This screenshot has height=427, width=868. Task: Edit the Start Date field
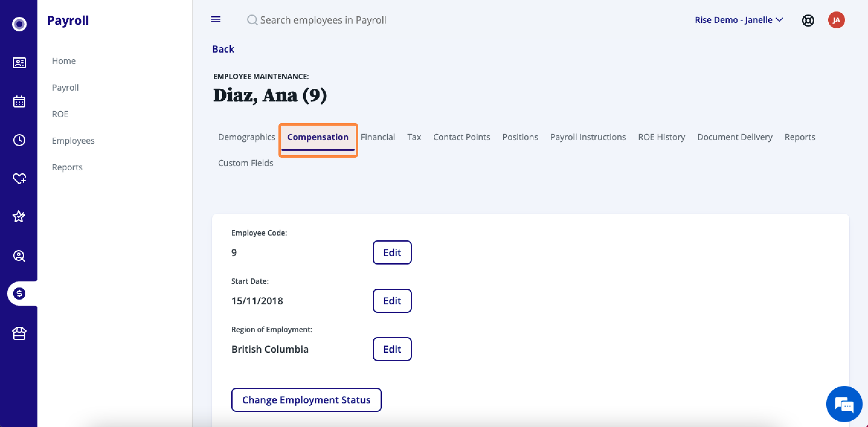point(392,300)
